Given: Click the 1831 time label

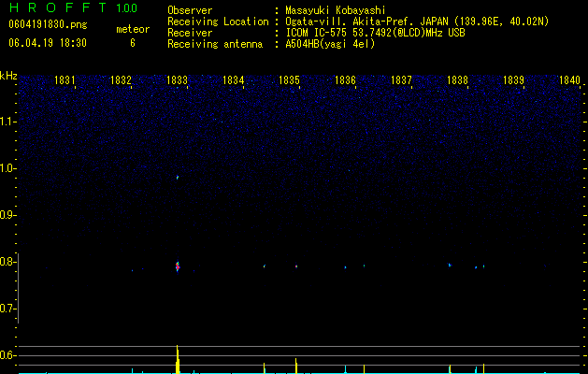Looking at the screenshot, I should (65, 79).
